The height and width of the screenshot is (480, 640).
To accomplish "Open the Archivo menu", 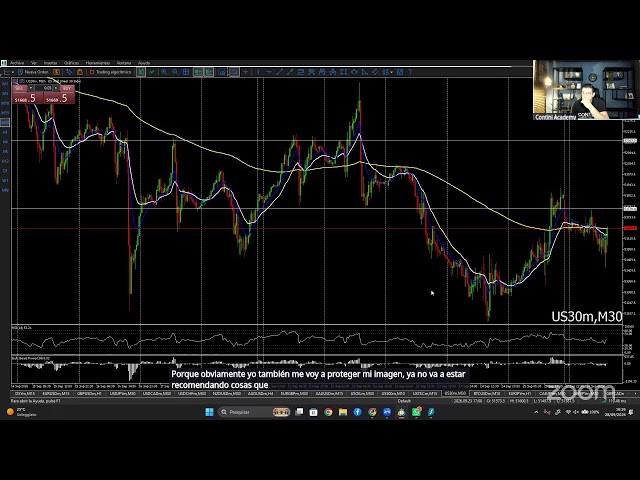I will (x=17, y=63).
